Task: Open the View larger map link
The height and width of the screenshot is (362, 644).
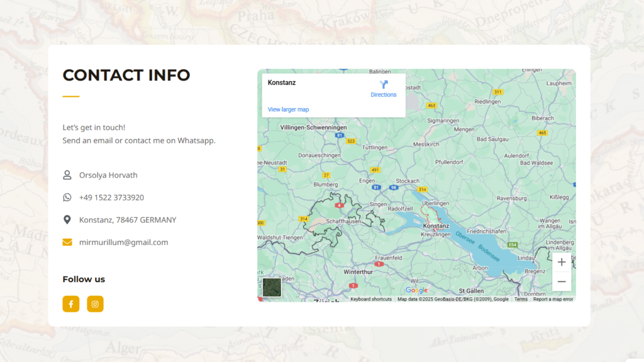Action: [287, 109]
